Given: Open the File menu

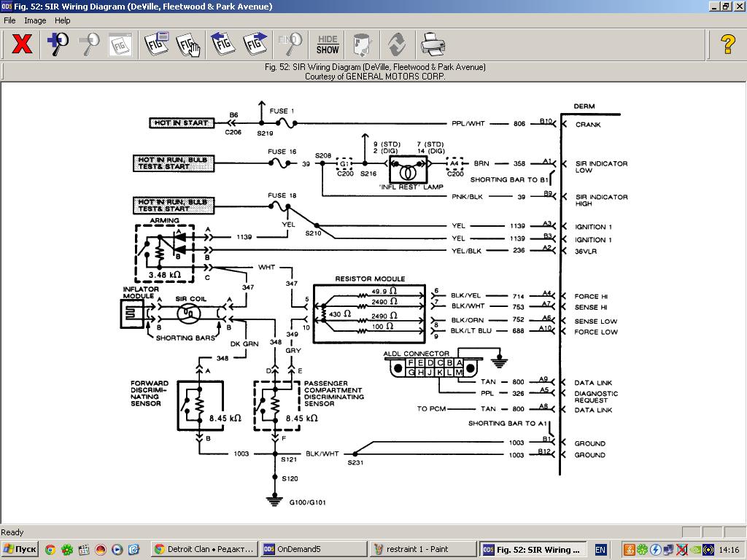Looking at the screenshot, I should (x=9, y=20).
